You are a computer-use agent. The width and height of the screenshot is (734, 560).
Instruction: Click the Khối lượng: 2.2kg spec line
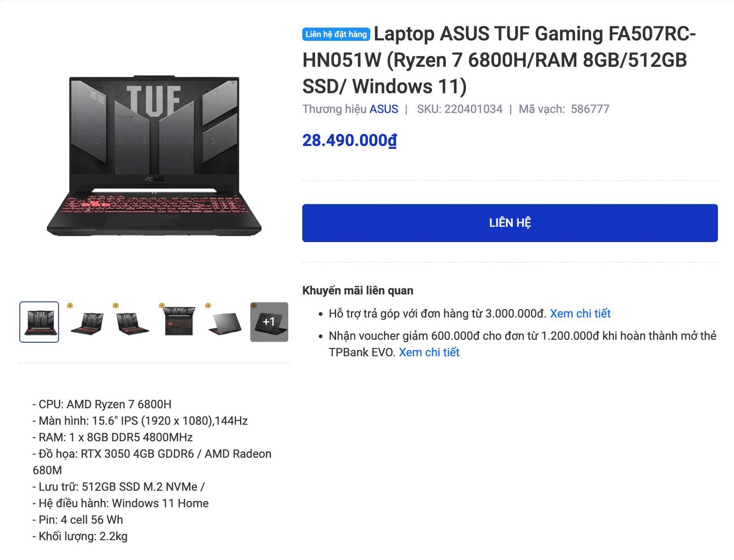coord(80,537)
